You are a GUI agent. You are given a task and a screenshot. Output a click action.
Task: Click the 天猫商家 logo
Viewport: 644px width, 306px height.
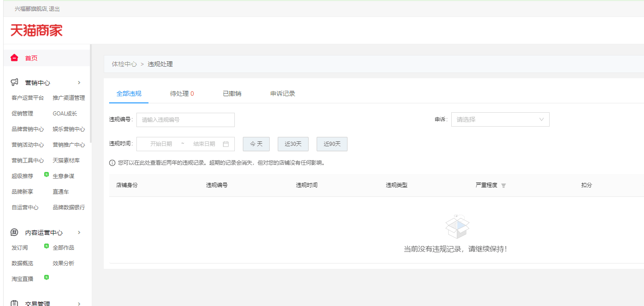click(x=37, y=30)
